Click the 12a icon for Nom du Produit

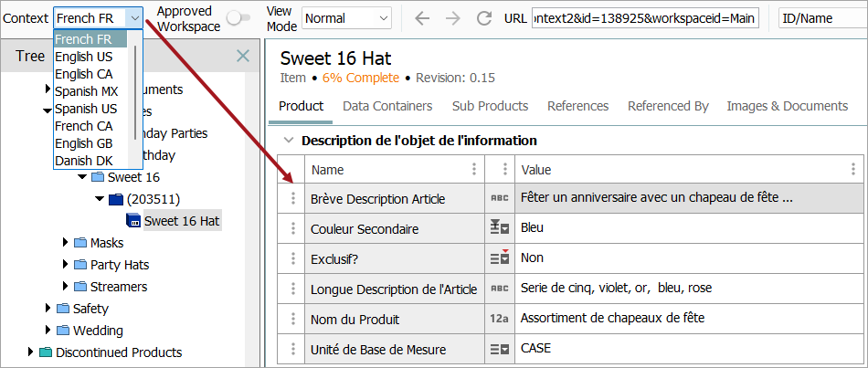[500, 320]
